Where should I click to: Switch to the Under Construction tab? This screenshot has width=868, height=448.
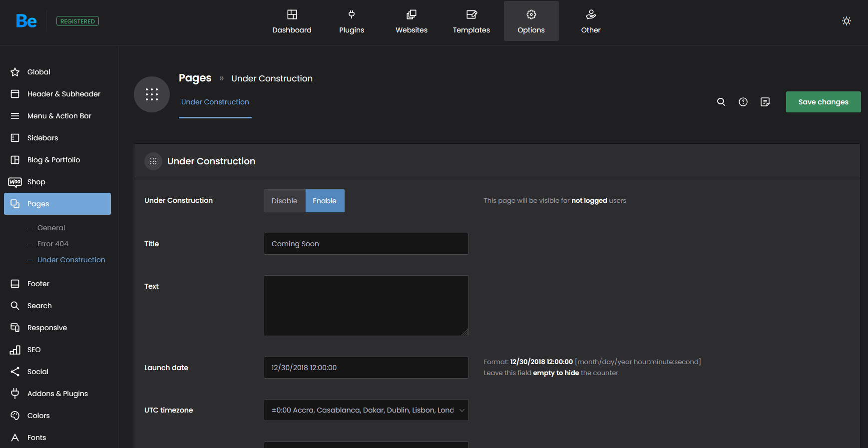pyautogui.click(x=215, y=102)
